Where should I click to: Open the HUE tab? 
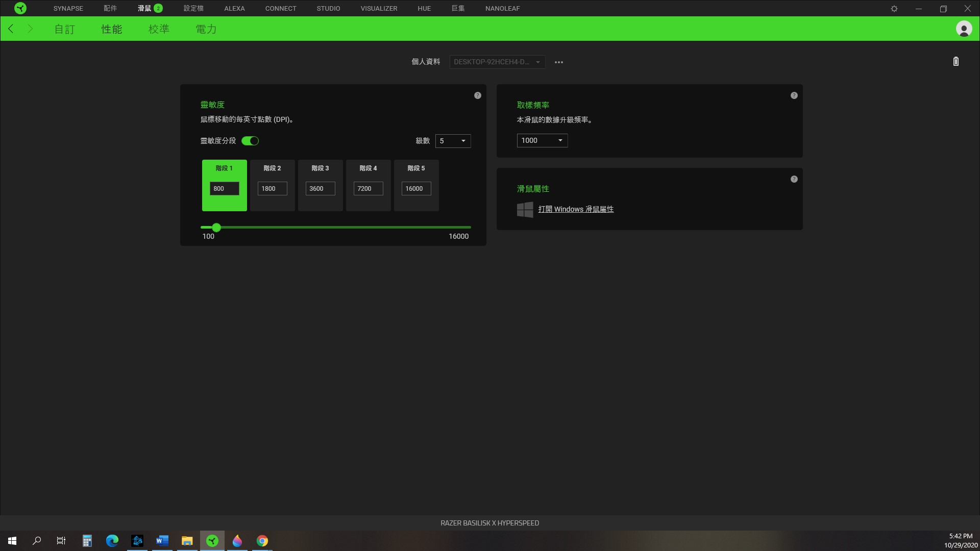pos(424,8)
